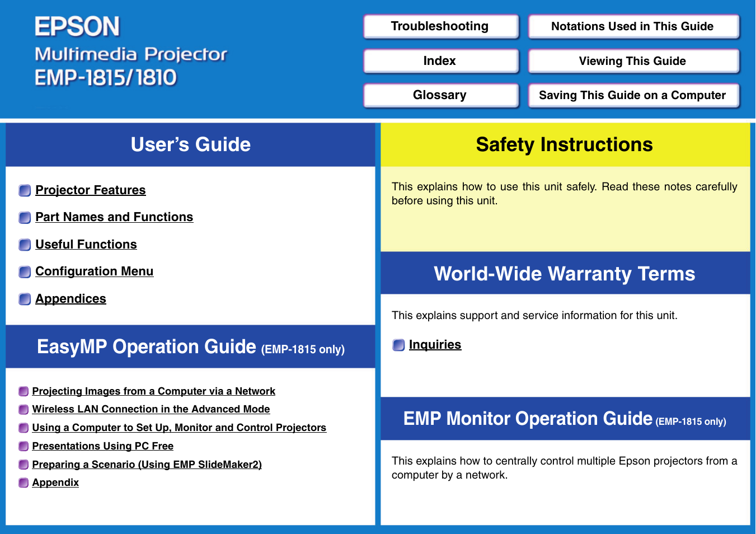Click the purple bullet beside Appendix
The width and height of the screenshot is (756, 534).
[x=24, y=483]
